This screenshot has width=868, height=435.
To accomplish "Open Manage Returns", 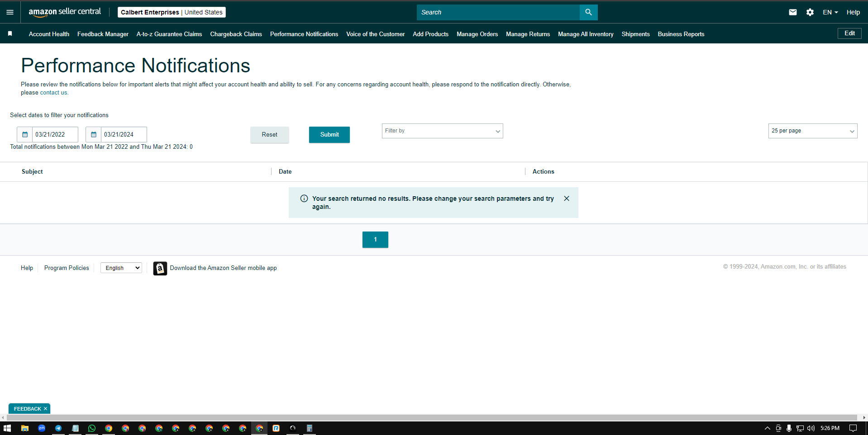I will [x=528, y=34].
